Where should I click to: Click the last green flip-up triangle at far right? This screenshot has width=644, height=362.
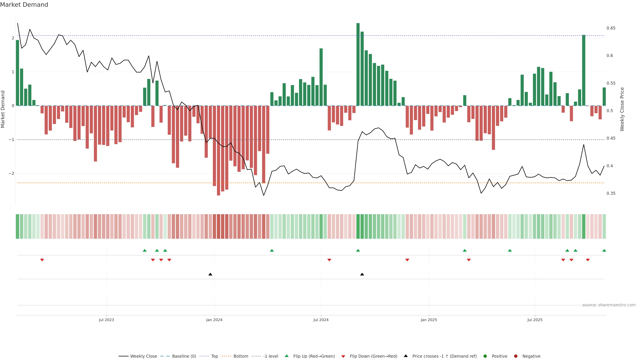pyautogui.click(x=604, y=250)
